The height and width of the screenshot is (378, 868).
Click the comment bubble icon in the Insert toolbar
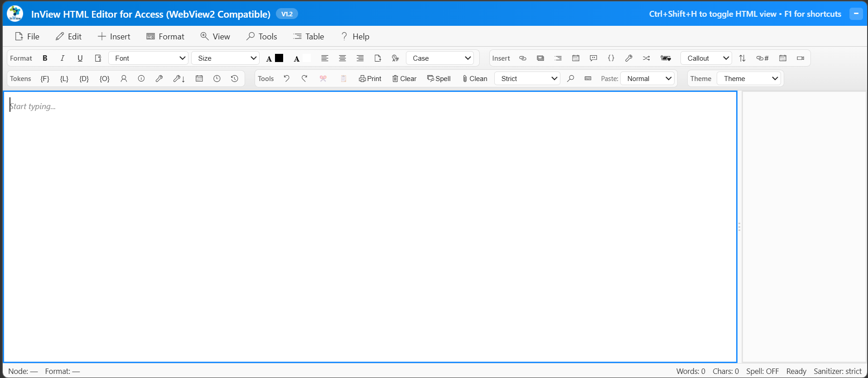click(x=593, y=58)
